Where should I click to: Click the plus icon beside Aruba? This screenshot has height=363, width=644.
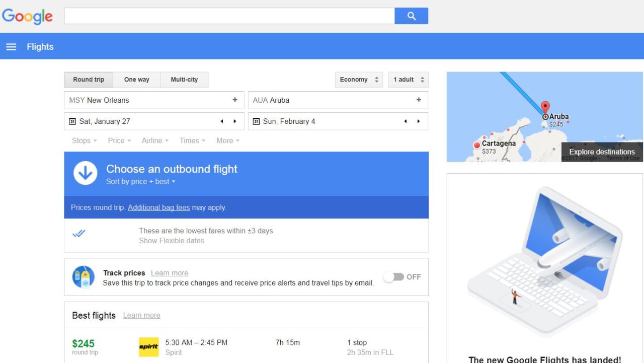[x=419, y=100]
